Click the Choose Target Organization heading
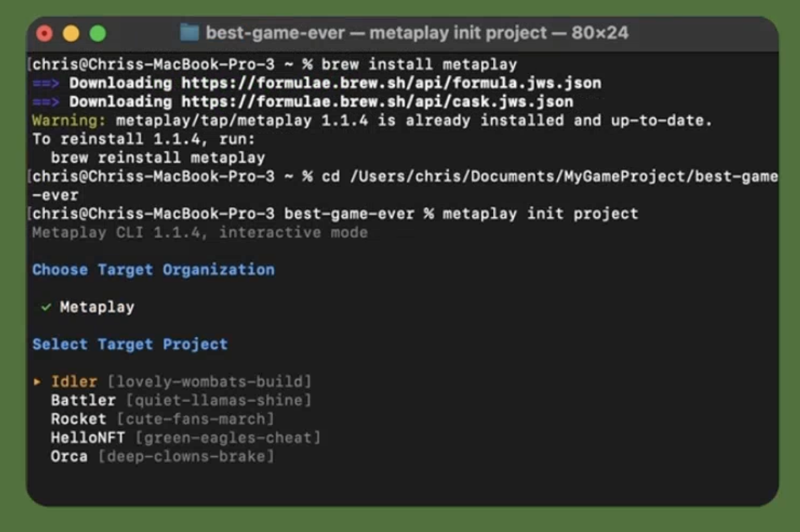 [153, 270]
